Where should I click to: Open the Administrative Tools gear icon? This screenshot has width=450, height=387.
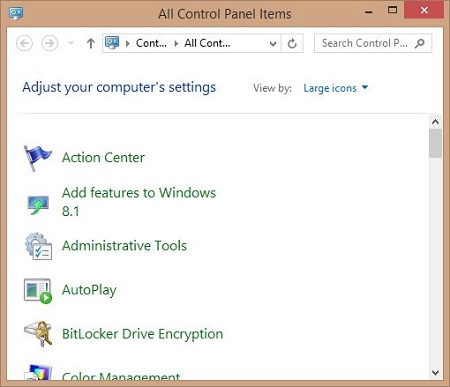click(x=38, y=246)
